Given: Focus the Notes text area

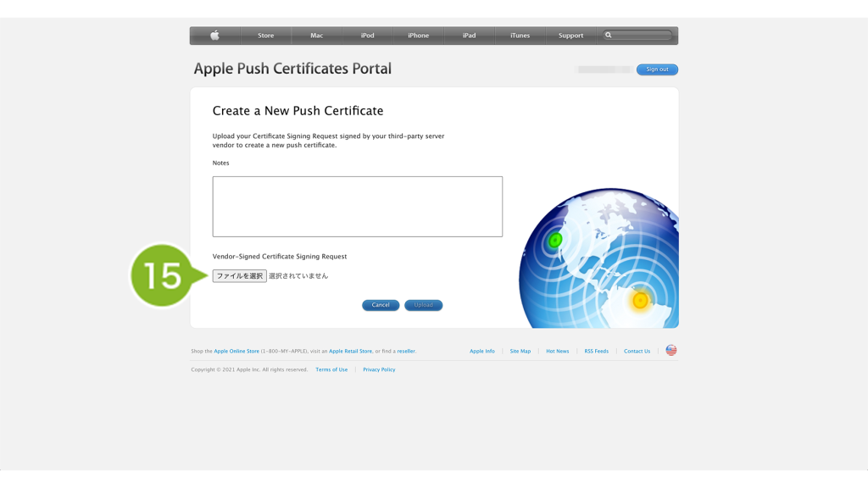Looking at the screenshot, I should tap(357, 206).
